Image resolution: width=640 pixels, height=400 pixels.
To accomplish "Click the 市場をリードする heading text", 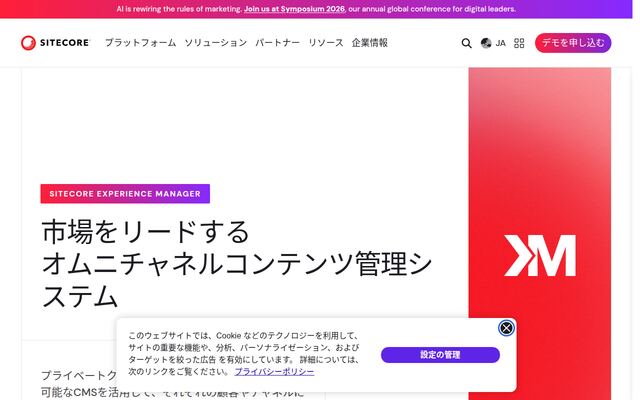I will [x=145, y=232].
